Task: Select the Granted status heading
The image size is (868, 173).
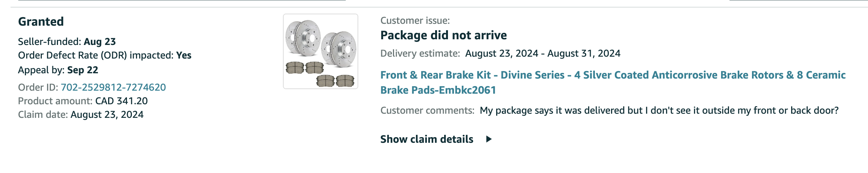Action: [41, 22]
